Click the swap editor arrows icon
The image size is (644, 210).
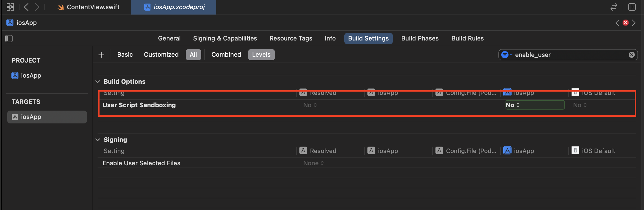pyautogui.click(x=614, y=7)
